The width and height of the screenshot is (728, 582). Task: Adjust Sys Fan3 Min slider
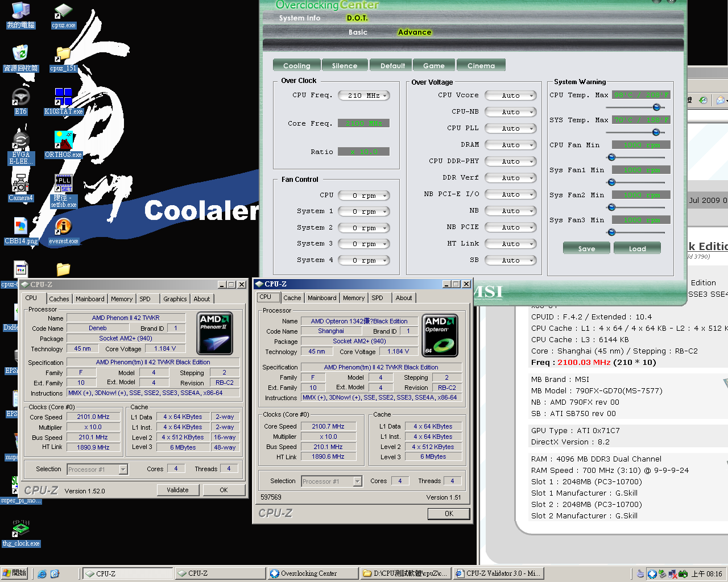point(611,232)
